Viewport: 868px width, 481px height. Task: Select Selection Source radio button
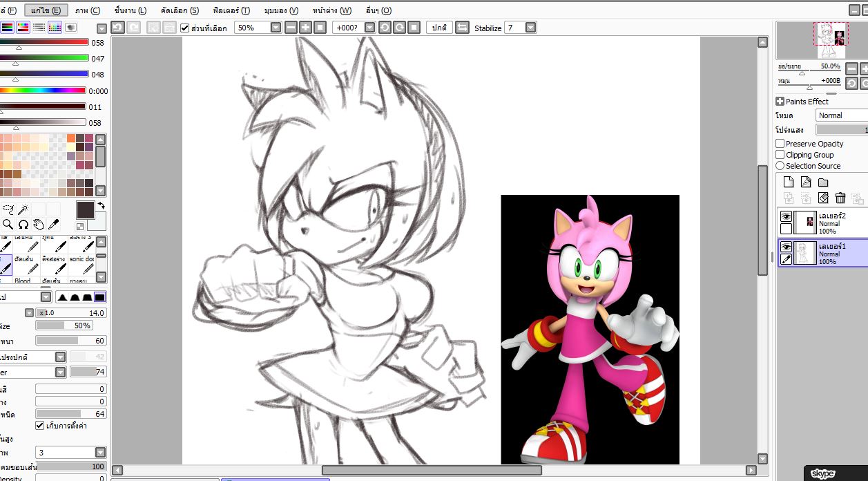pos(780,166)
